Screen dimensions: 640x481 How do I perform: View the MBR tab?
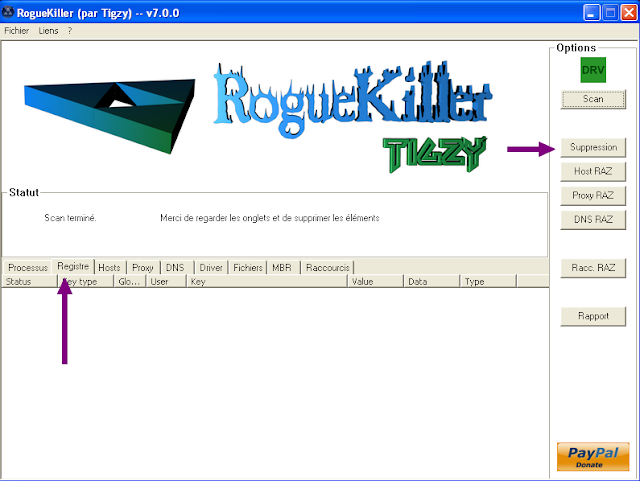click(x=282, y=268)
